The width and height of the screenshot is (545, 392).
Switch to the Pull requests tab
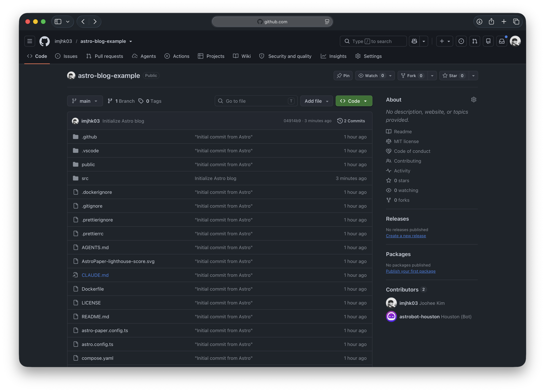coord(105,56)
